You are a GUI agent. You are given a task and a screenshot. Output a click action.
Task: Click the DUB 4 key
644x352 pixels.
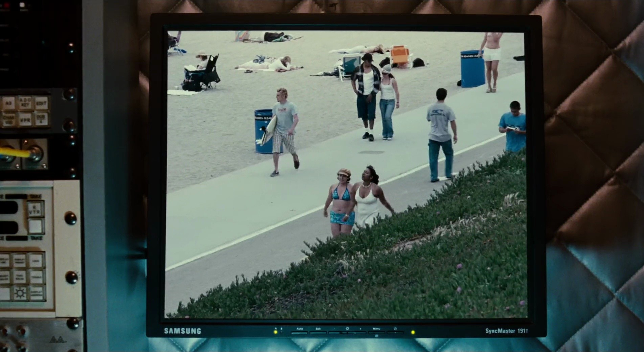[x=41, y=120]
